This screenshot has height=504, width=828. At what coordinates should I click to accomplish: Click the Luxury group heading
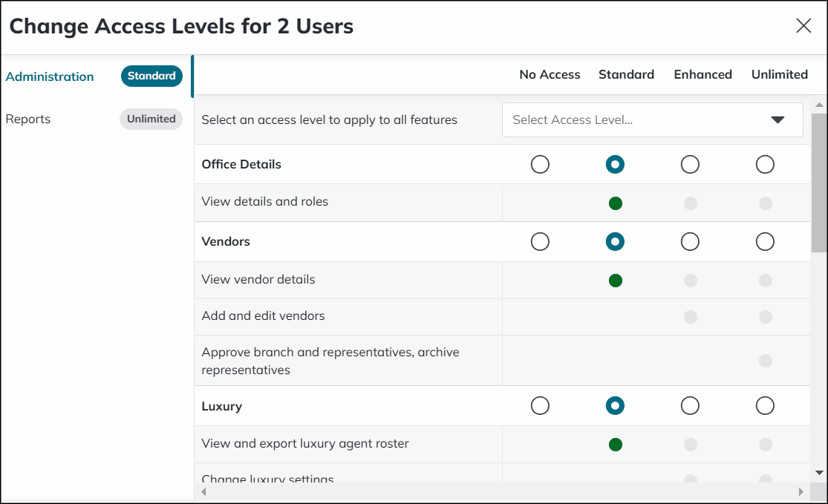coord(222,406)
